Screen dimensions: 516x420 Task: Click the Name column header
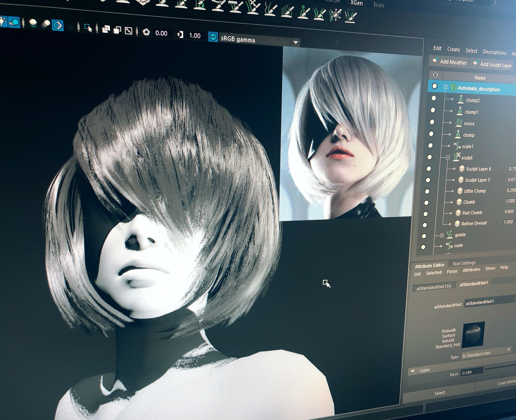click(480, 78)
